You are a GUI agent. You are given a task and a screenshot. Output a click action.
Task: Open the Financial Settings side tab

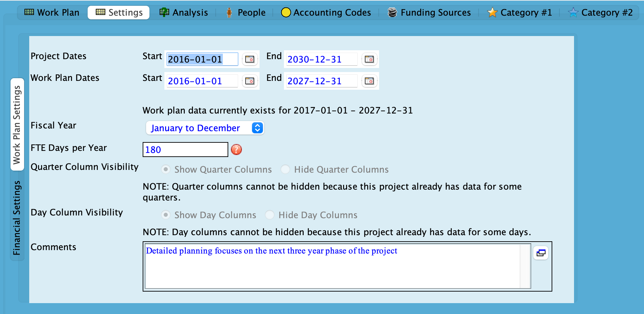click(x=17, y=217)
